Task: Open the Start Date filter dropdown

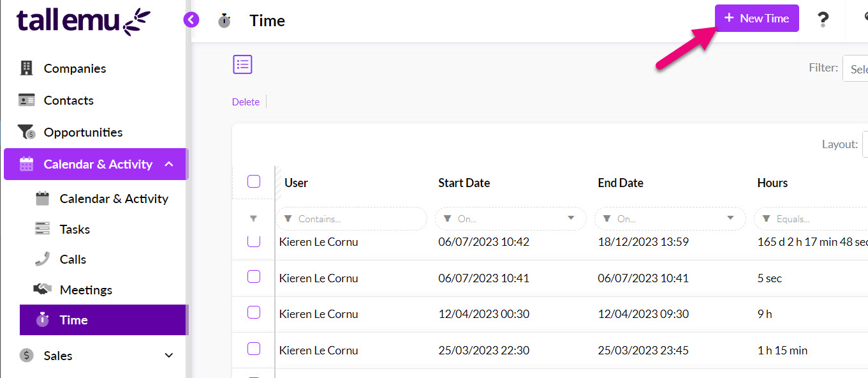Action: tap(571, 218)
